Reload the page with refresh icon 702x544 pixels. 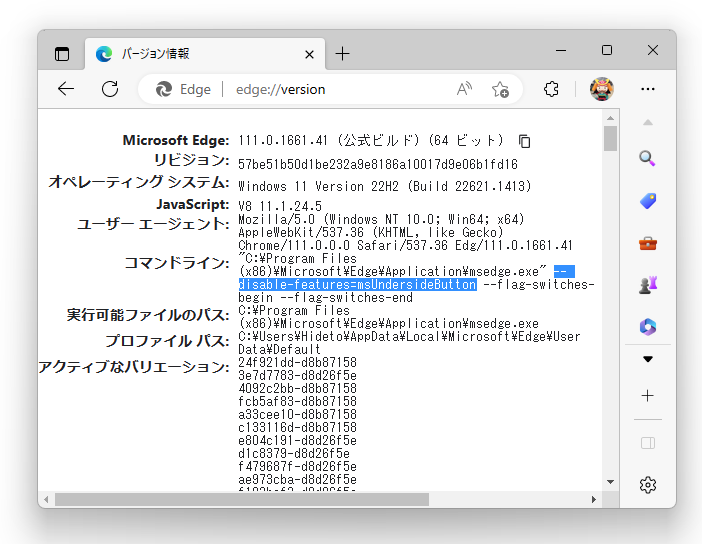tap(110, 89)
